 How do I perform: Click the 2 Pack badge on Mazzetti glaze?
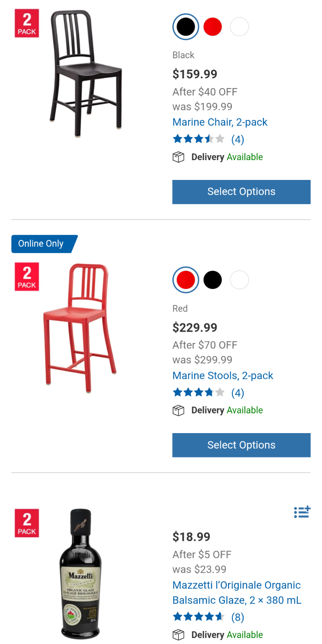27,523
